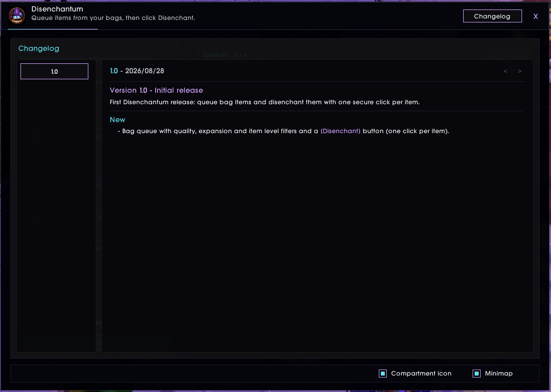Screen dimensions: 551x392
Task: Click the purple (Disenchant) link text
Action: click(340, 131)
